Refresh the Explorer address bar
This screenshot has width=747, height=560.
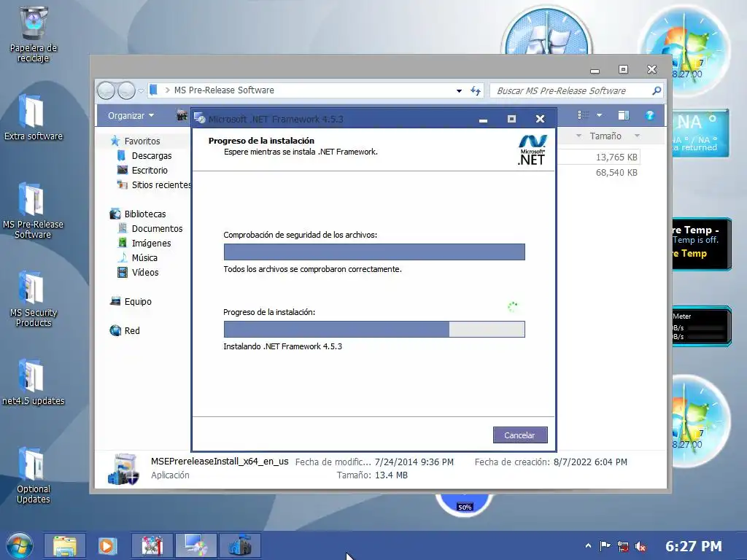[x=476, y=90]
